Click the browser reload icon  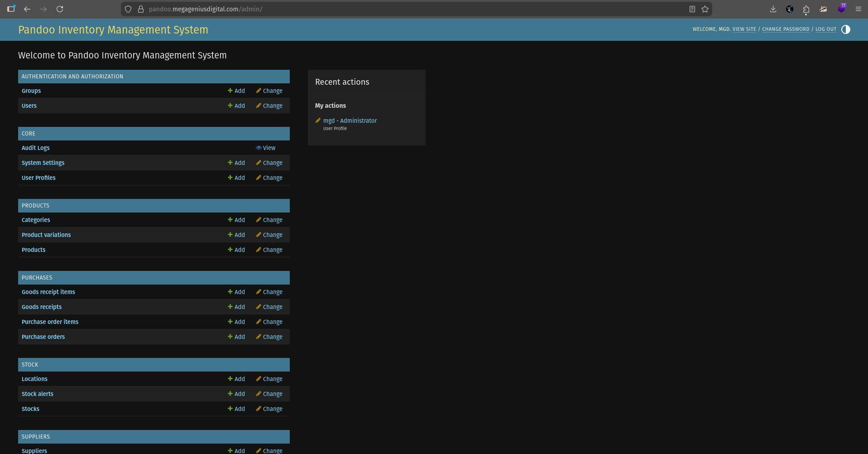tap(60, 9)
